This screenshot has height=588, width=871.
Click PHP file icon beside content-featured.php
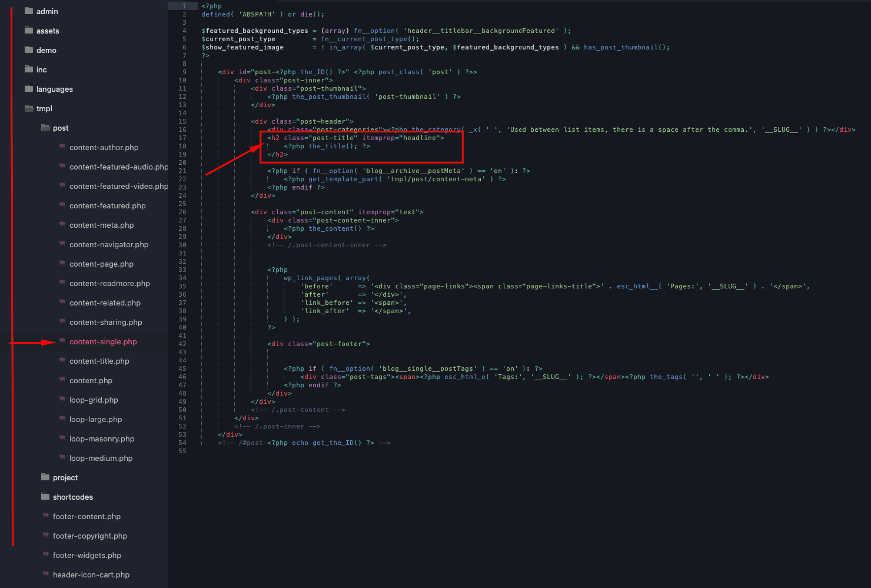[62, 205]
